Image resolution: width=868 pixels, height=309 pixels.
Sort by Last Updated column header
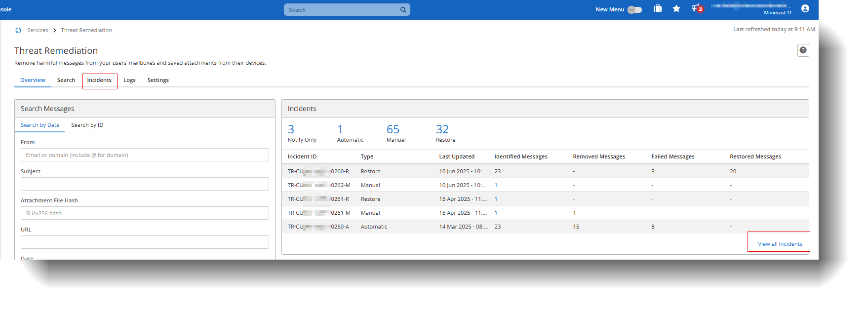point(457,157)
